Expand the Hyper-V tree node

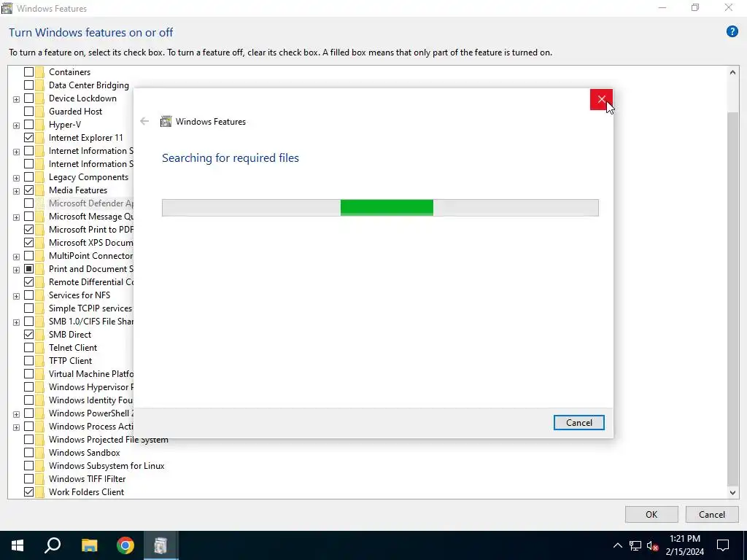[16, 125]
